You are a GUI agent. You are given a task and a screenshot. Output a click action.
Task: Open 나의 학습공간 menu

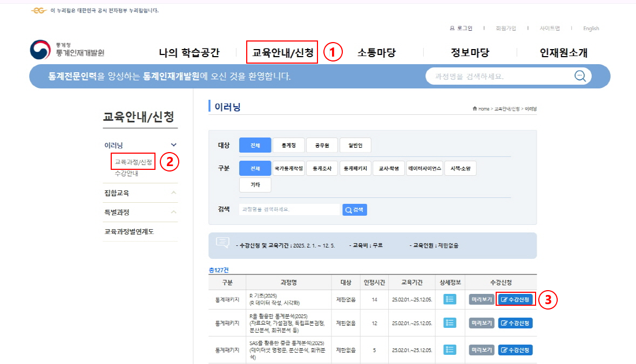point(189,52)
